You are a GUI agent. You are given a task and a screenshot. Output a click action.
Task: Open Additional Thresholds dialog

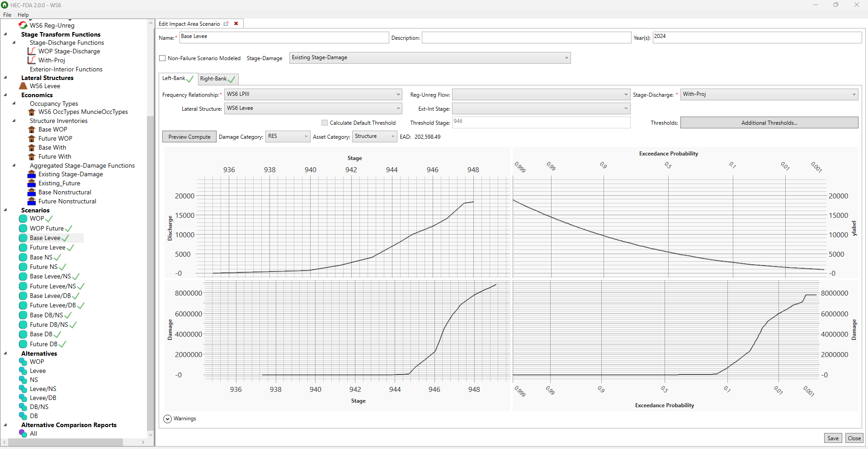(x=769, y=123)
